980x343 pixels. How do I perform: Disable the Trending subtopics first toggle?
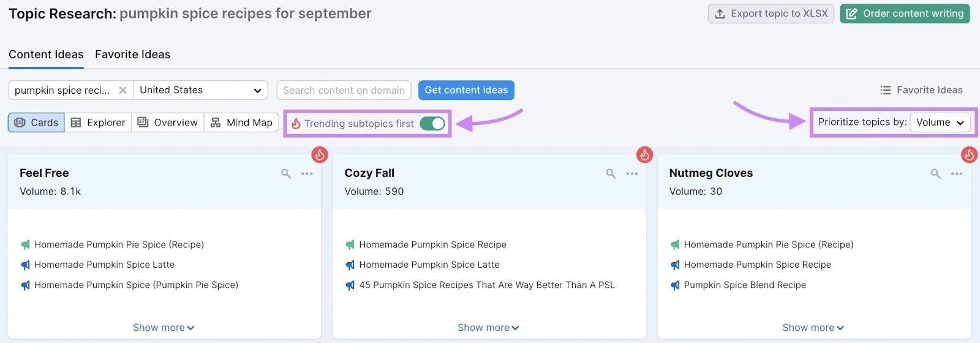pos(432,124)
